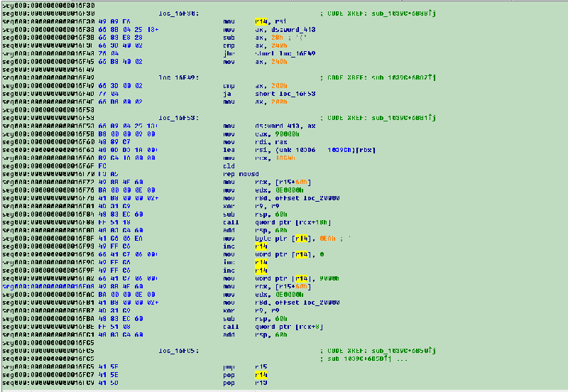
Task: Click the highlighted r14 in 'mov r14, rsi'
Action: [x=261, y=21]
